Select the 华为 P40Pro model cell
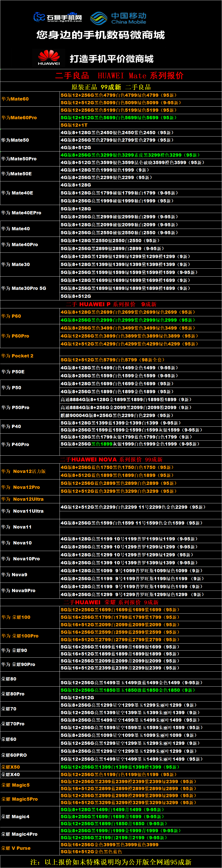The width and height of the screenshot is (222, 868). 30,444
